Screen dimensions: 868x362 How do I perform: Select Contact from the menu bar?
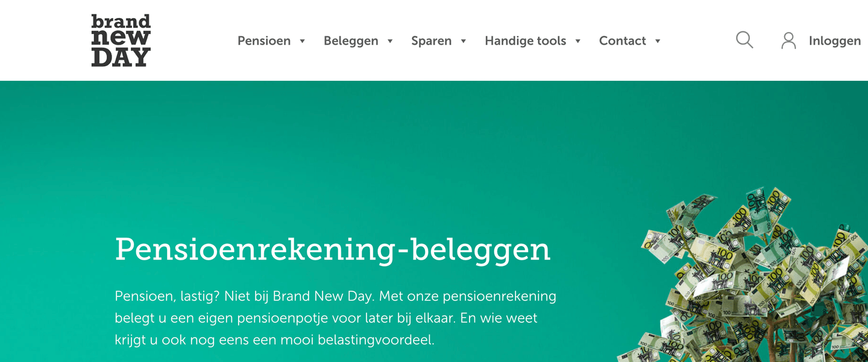tap(623, 40)
